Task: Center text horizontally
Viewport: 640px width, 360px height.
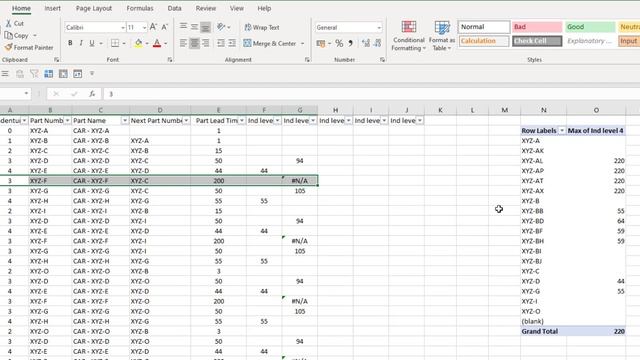Action: click(x=194, y=43)
